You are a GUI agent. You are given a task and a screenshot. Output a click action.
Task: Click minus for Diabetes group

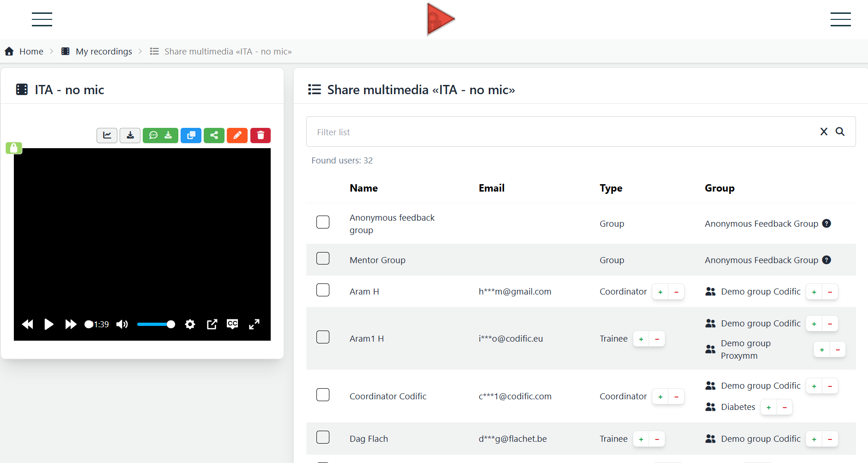pyautogui.click(x=785, y=407)
